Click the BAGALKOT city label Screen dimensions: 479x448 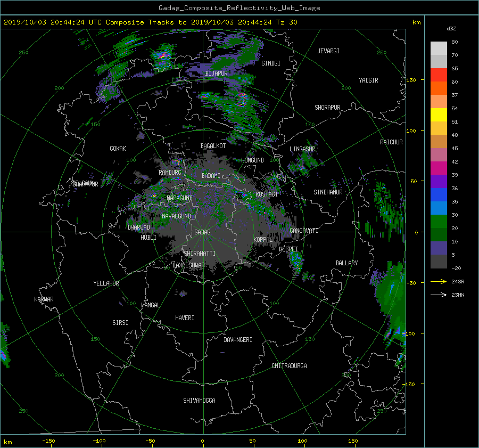(x=213, y=146)
